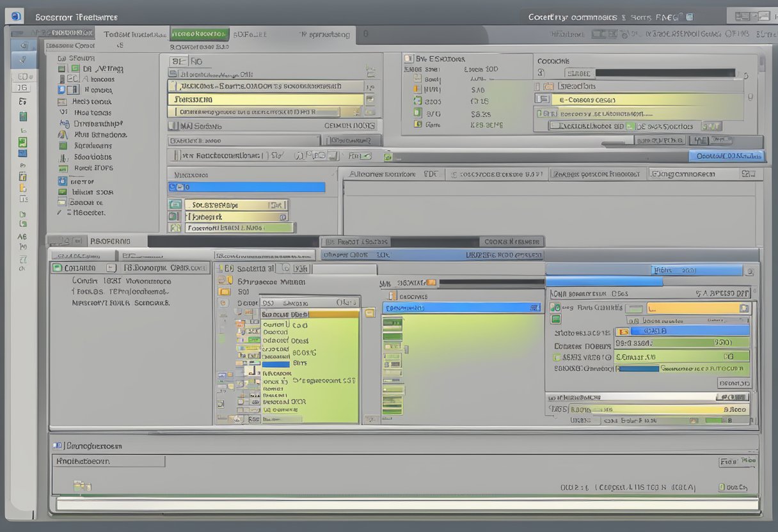Viewport: 778px width, 532px height.
Task: Click the blue round app icon in title bar
Action: pyautogui.click(x=16, y=16)
